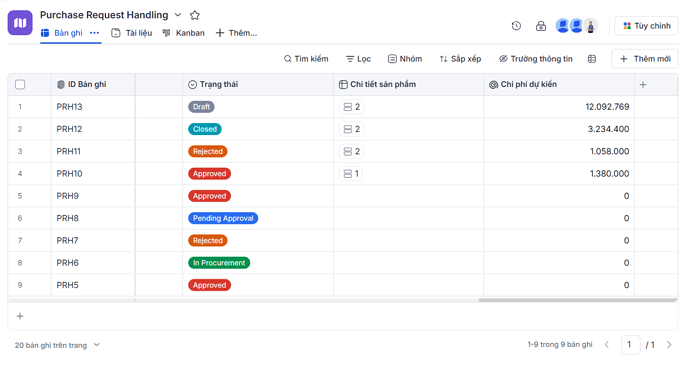Go to next page arrow

669,345
